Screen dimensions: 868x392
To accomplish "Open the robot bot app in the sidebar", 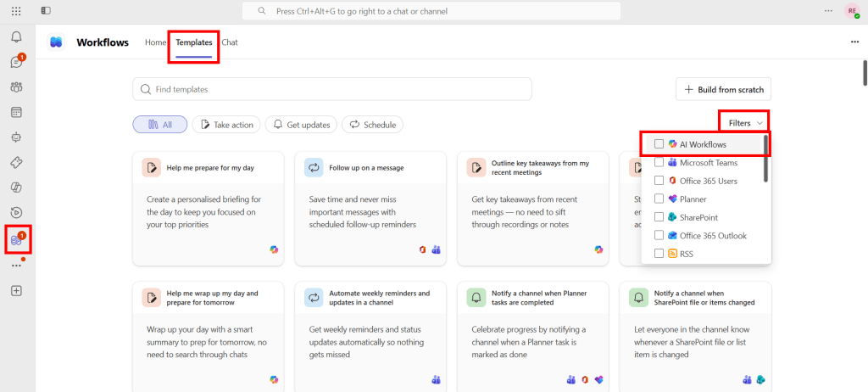I will point(17,137).
